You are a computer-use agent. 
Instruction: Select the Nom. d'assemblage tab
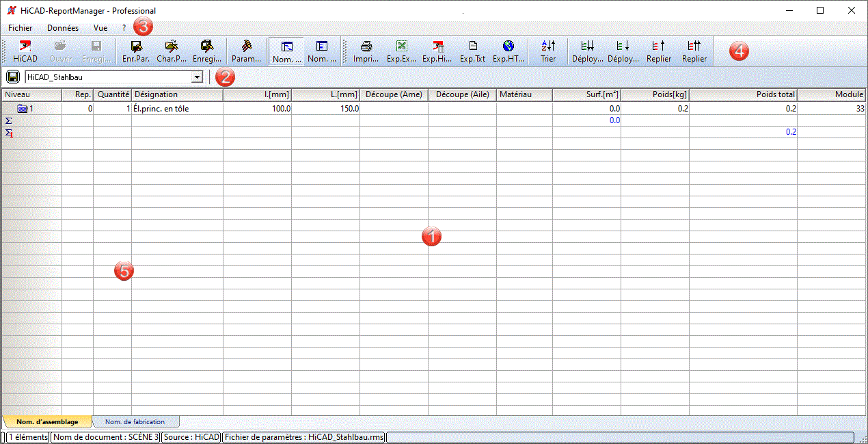pos(47,422)
